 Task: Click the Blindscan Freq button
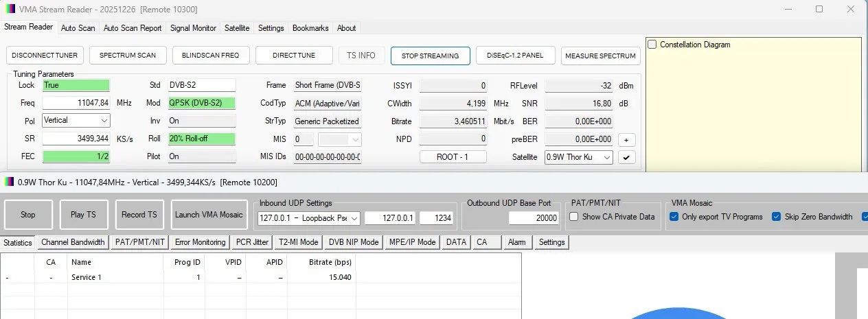[211, 56]
